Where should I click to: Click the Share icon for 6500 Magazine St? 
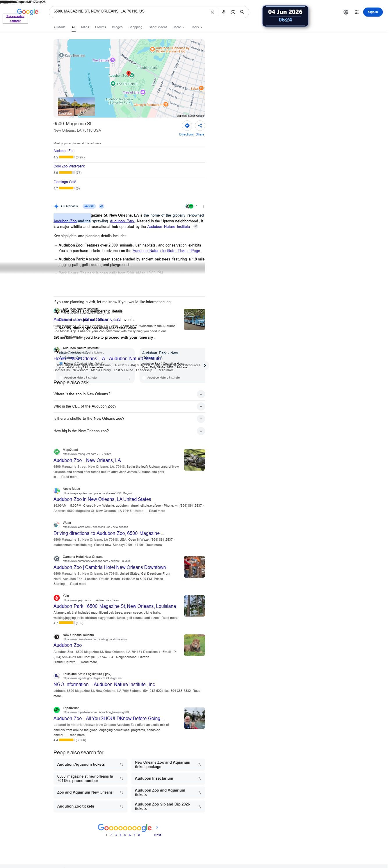click(x=202, y=127)
